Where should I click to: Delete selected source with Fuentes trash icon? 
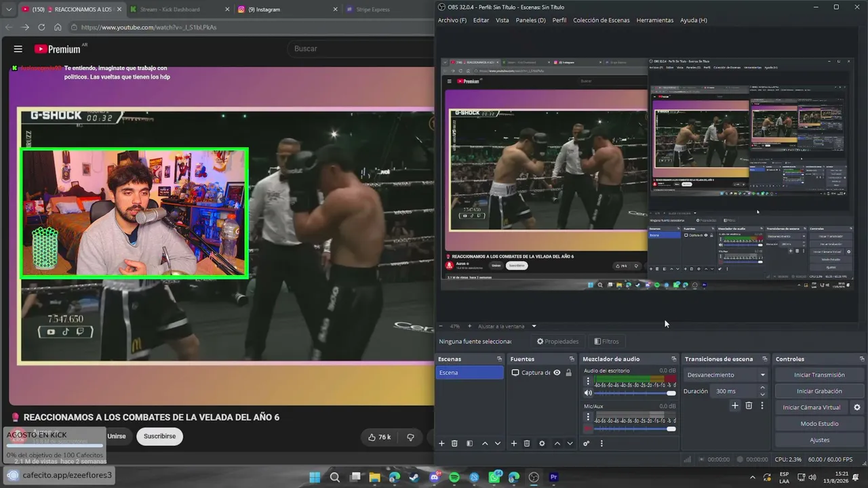(527, 443)
